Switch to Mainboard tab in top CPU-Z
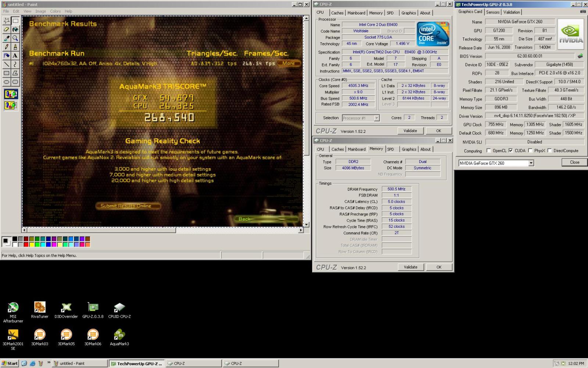This screenshot has height=368, width=588. tap(356, 13)
